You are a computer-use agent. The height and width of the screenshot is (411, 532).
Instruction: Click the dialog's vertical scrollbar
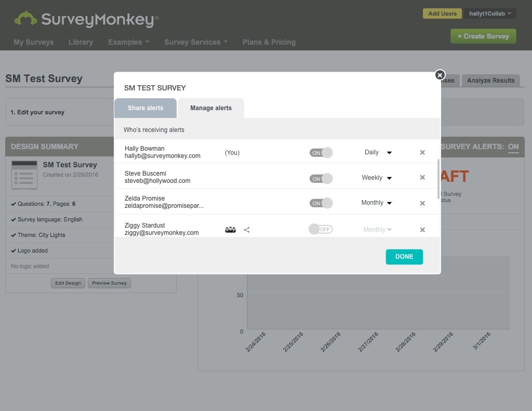(438, 179)
